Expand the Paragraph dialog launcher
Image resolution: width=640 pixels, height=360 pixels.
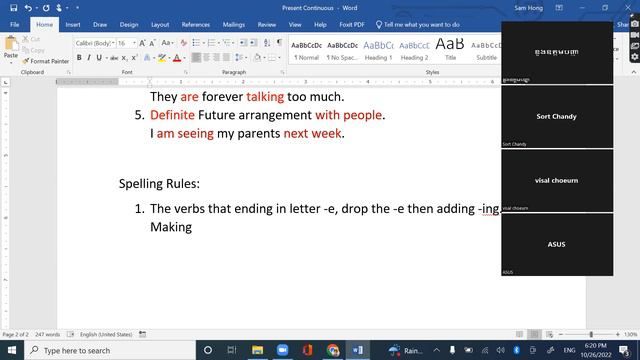[282, 72]
